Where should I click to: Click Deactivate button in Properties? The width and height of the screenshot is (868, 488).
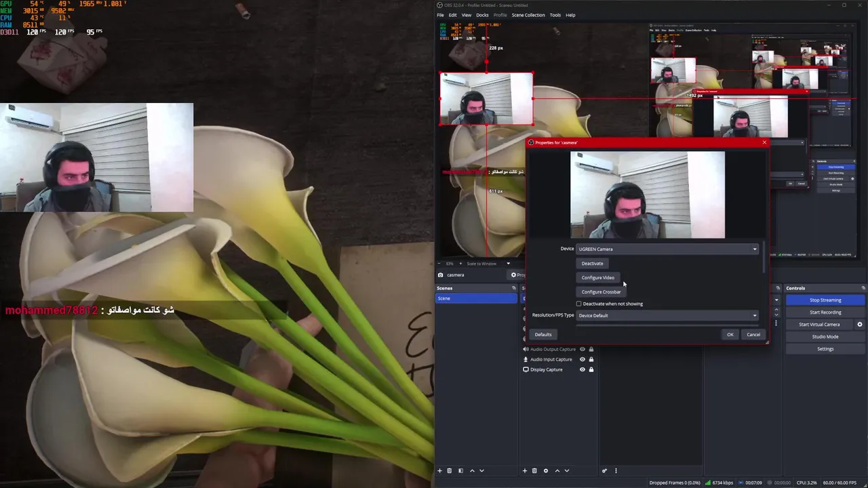(592, 263)
